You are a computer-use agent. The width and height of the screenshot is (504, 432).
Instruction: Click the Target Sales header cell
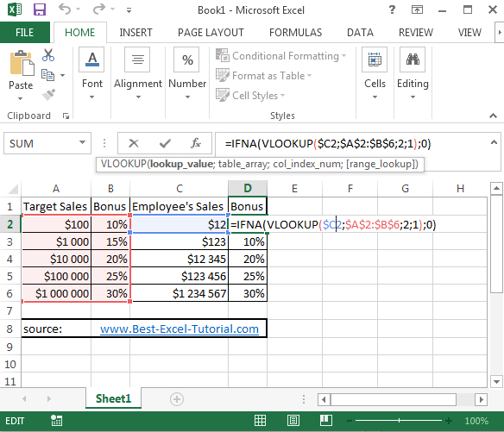click(56, 206)
